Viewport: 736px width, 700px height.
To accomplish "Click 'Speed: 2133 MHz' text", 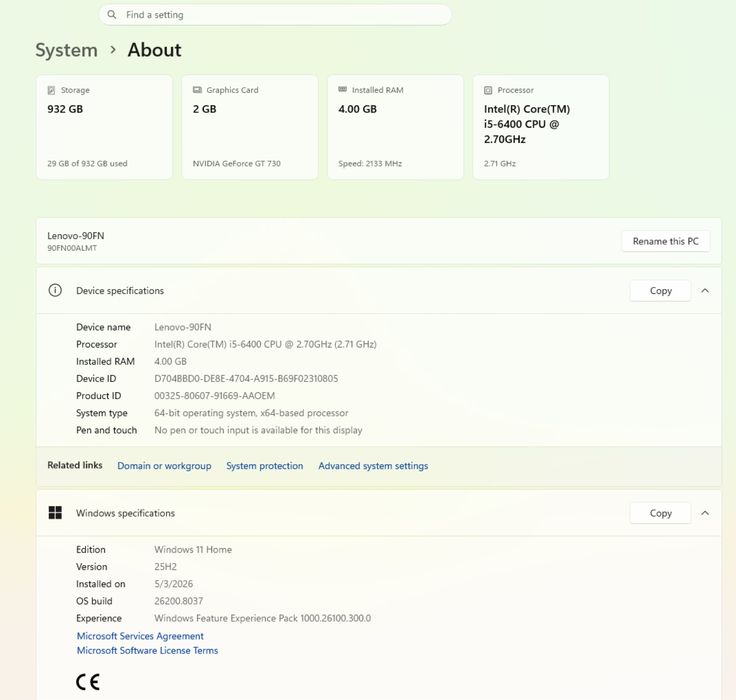I will coord(370,163).
